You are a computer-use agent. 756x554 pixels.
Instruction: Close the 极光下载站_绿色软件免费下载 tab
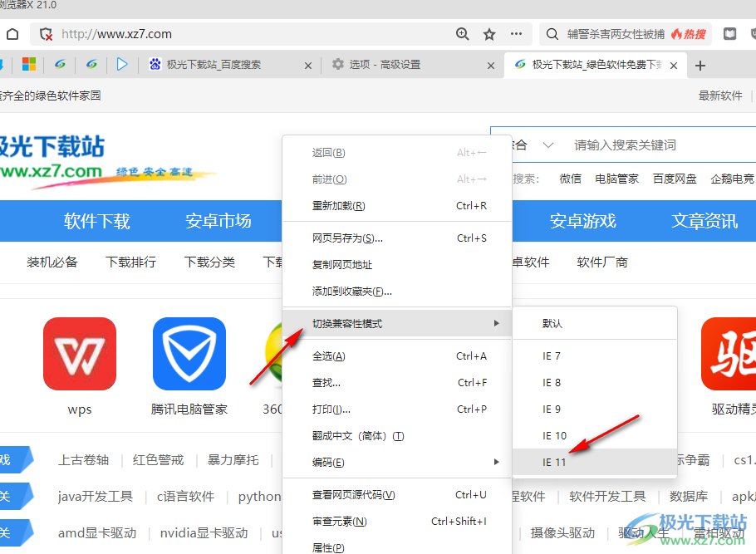tap(674, 66)
